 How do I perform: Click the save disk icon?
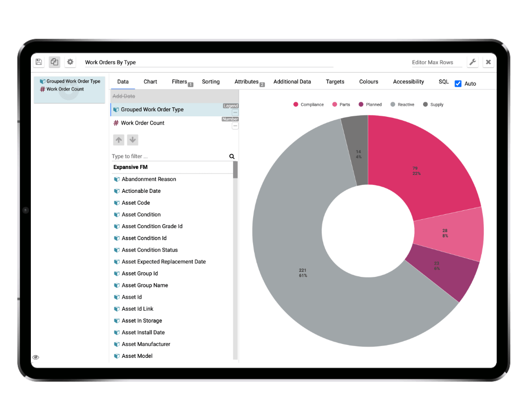(39, 62)
